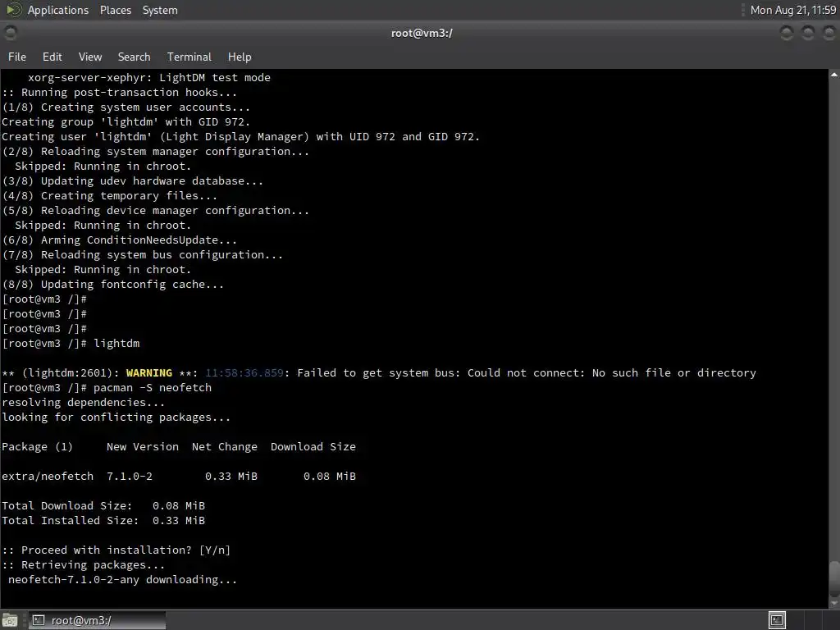The image size is (840, 630).
Task: Maximize the terminal window
Action: (x=808, y=33)
